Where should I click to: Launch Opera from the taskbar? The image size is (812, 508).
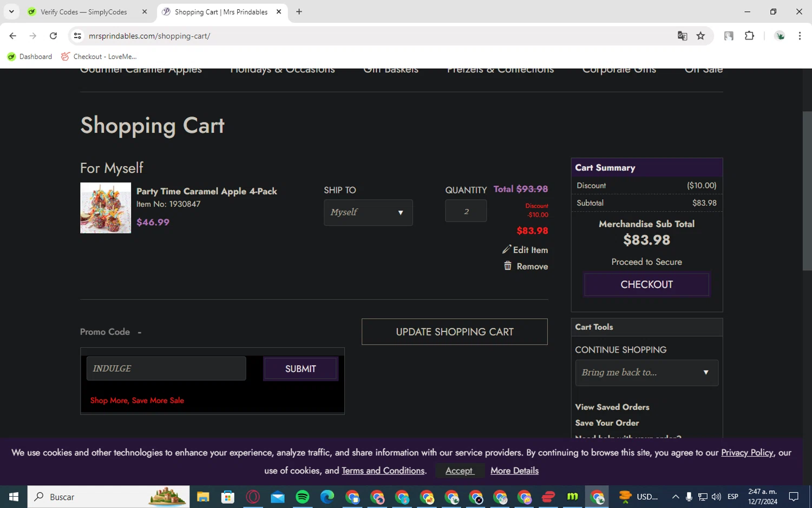click(x=253, y=497)
